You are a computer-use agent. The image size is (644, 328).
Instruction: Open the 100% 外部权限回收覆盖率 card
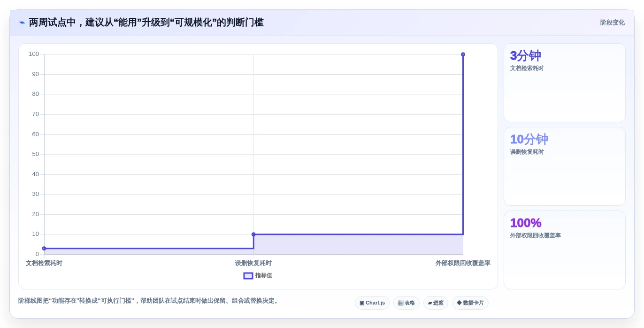click(x=565, y=250)
